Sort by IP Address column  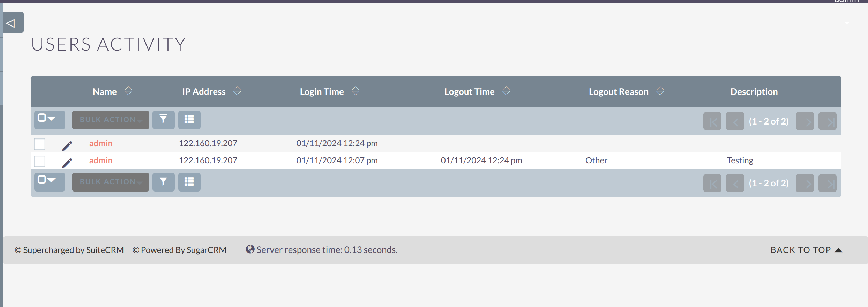pyautogui.click(x=237, y=91)
